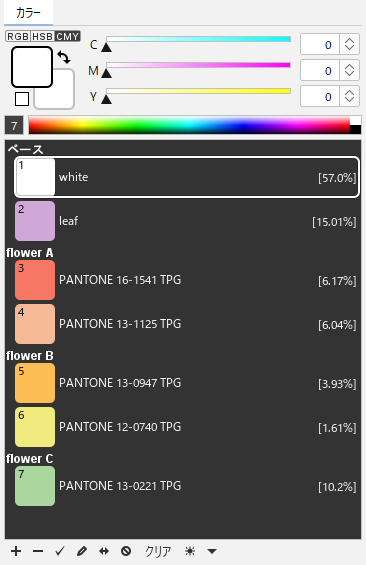Screen dimensions: 366x565
Task: Click the checkmark icon in bottom toolbar
Action: click(60, 551)
